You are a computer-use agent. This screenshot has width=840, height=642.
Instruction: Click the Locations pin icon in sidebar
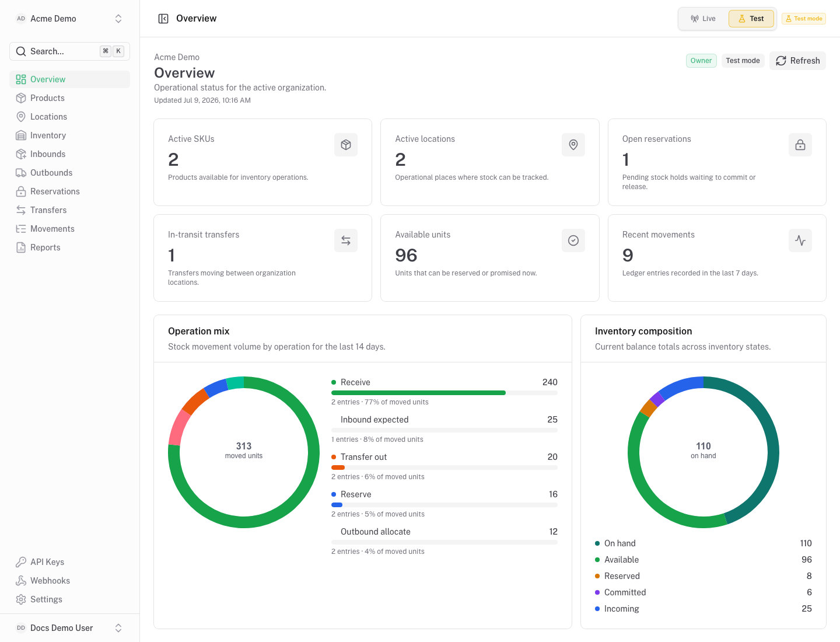point(21,117)
